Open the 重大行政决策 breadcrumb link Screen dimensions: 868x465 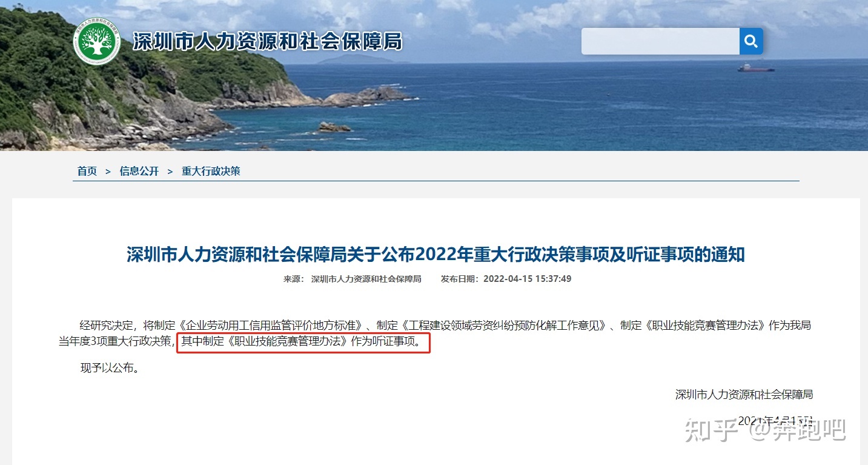click(211, 171)
